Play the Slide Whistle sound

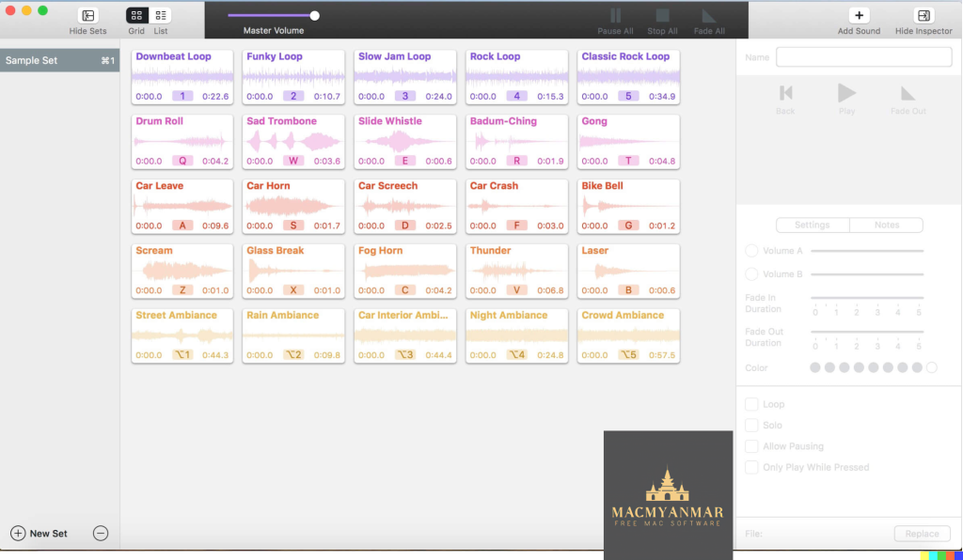tap(405, 142)
